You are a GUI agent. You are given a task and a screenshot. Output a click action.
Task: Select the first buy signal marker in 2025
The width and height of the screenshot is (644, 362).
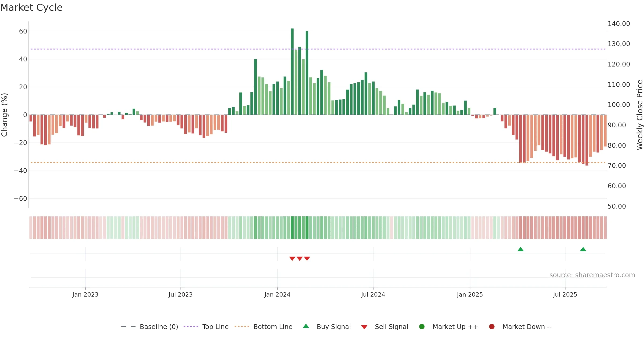click(521, 249)
